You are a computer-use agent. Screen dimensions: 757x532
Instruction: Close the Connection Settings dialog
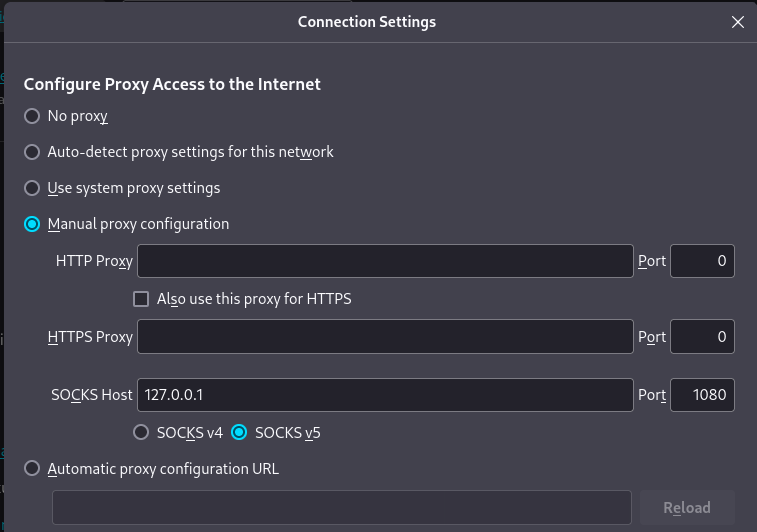coord(738,22)
